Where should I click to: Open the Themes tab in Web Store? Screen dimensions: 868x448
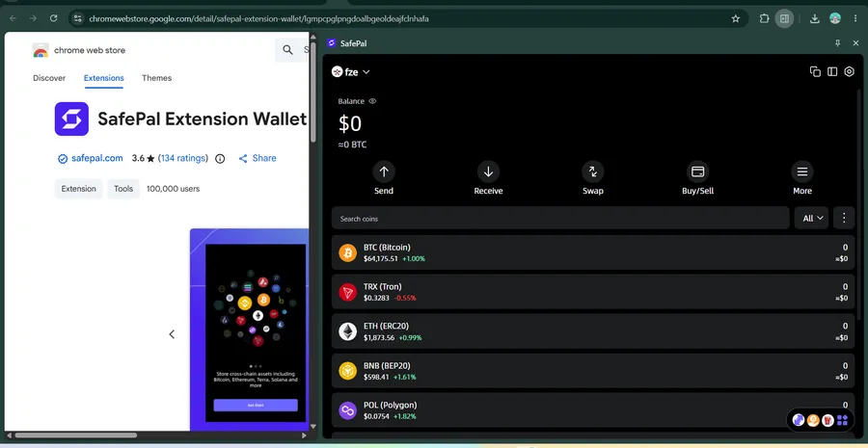pos(156,78)
